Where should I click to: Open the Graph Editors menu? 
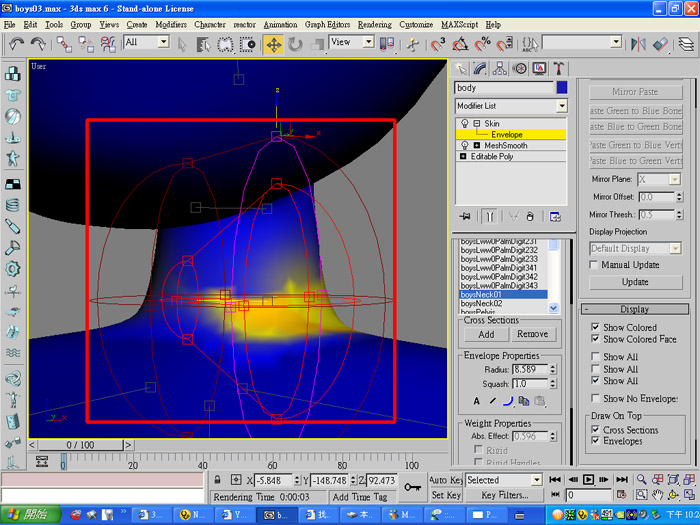327,25
